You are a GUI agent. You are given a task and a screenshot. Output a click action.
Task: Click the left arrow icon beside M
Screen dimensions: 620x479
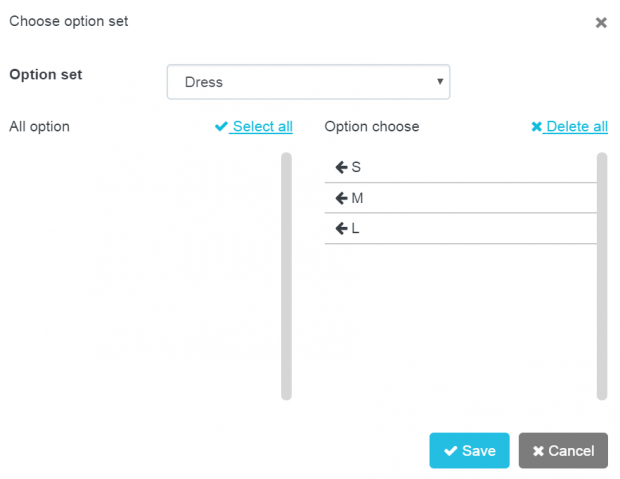click(341, 198)
